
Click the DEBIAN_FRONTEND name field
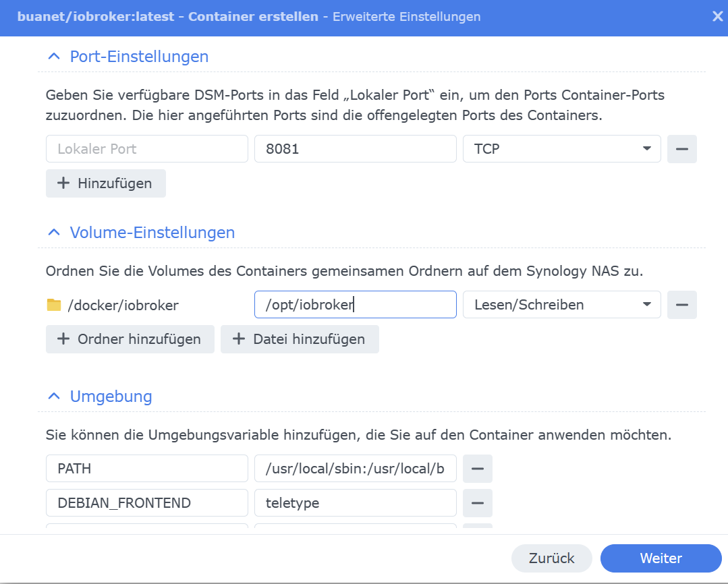tap(146, 503)
